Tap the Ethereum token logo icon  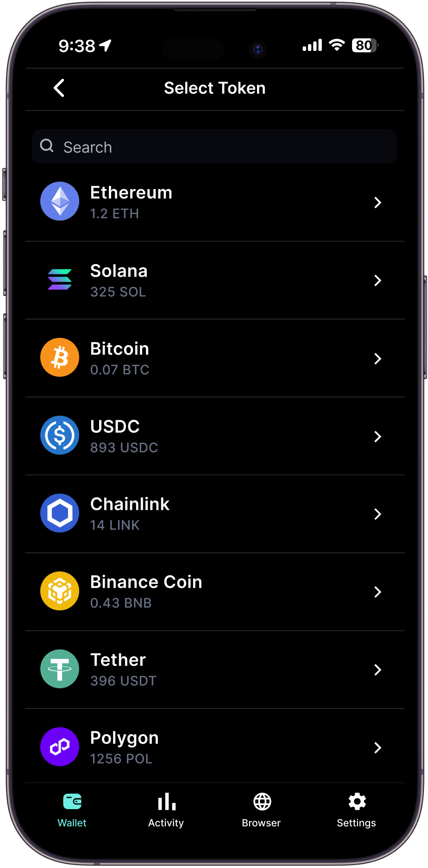(x=60, y=201)
